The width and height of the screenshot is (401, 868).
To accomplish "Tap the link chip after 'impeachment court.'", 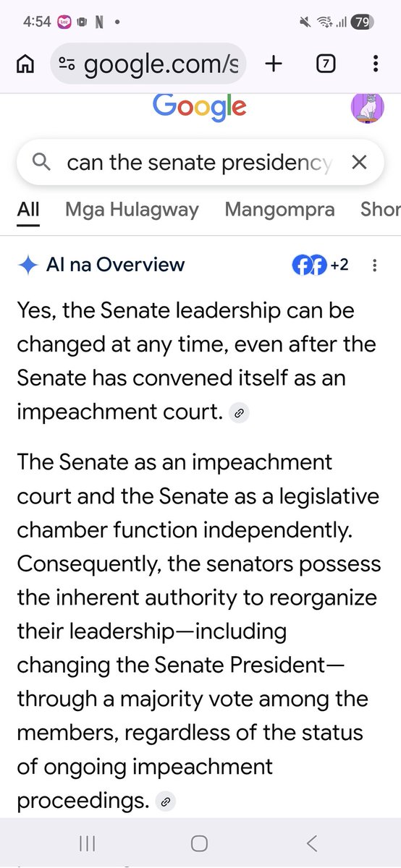I will [x=238, y=413].
